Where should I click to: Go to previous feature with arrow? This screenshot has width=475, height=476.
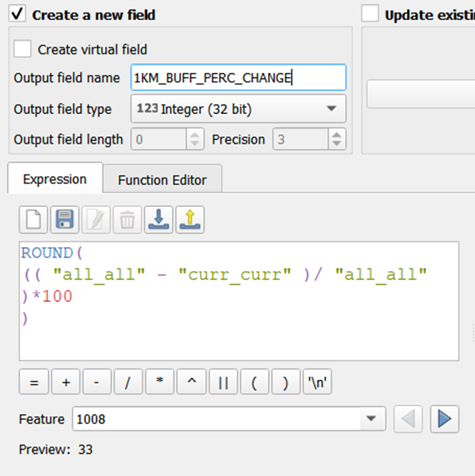[x=408, y=419]
